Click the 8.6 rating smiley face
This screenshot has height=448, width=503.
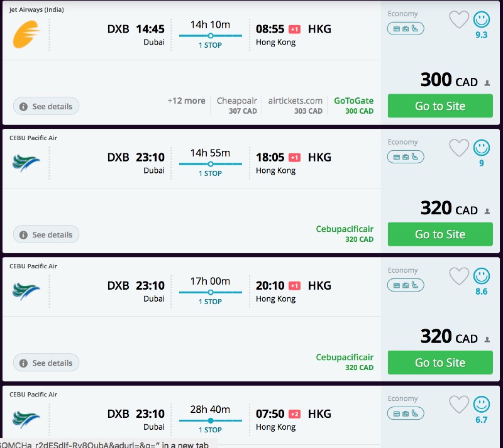coord(482,276)
